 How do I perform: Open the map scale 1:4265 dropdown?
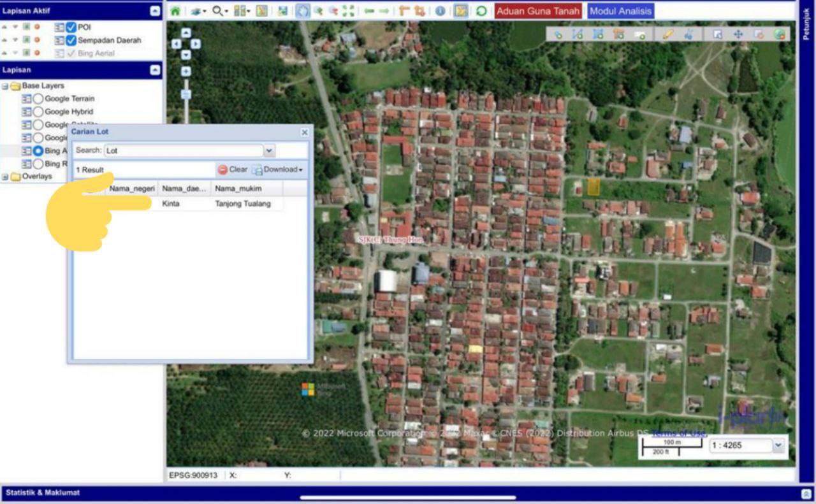pyautogui.click(x=778, y=445)
